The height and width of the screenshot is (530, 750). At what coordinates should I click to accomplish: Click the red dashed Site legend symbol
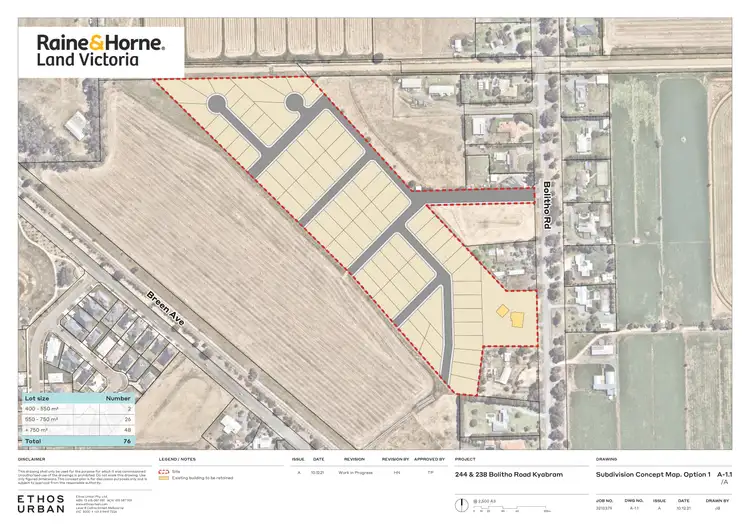[x=164, y=472]
